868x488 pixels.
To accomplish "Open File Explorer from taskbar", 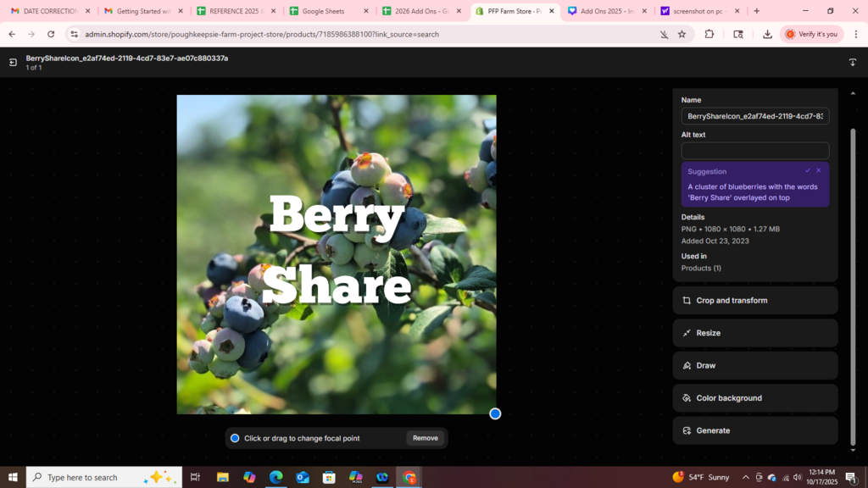I will (223, 478).
